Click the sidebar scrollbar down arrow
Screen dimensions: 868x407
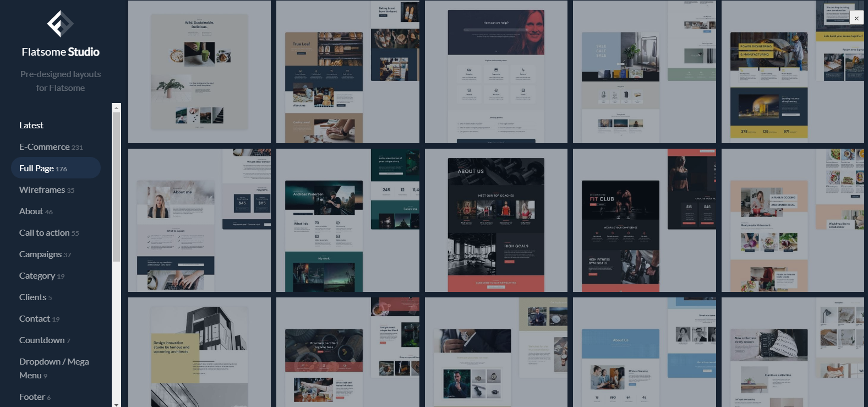pyautogui.click(x=116, y=404)
